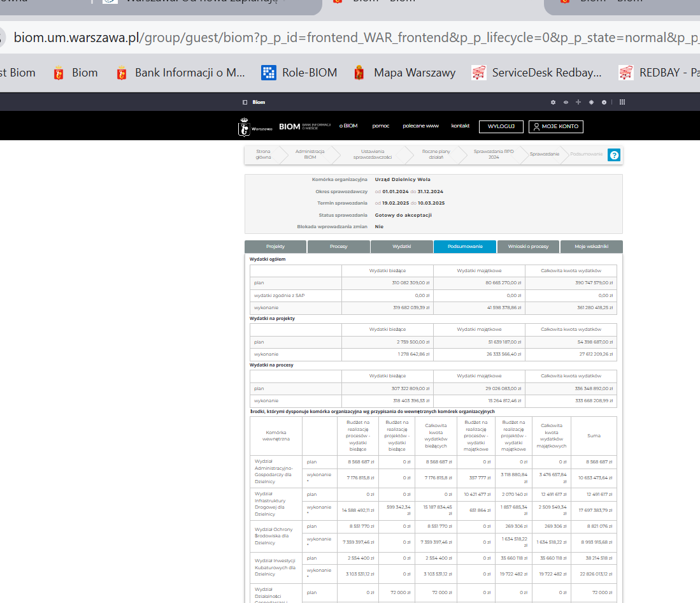
Task: Switch to the Wydatki tab
Action: coord(401,246)
